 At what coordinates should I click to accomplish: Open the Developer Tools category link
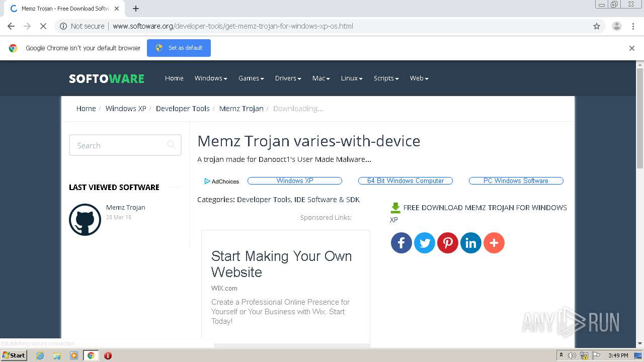pos(264,200)
